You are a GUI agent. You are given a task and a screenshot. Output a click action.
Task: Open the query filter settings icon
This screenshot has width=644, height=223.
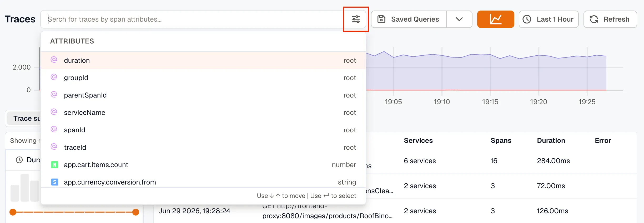(x=356, y=19)
